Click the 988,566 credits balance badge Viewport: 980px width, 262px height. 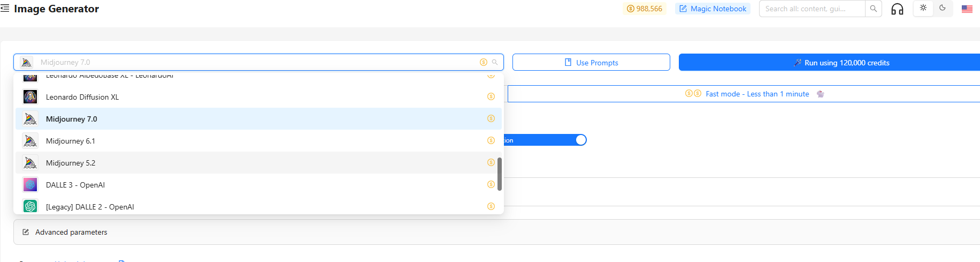point(644,9)
